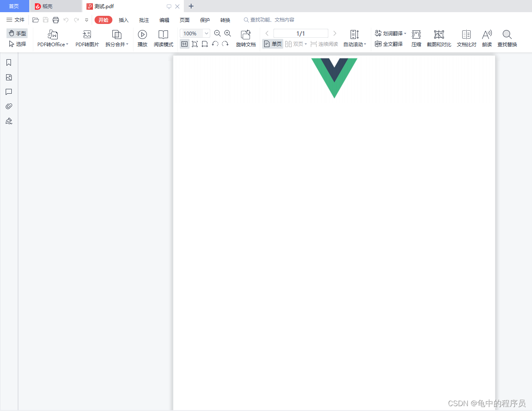Open the 100% zoom level dropdown
532x411 pixels.
207,33
